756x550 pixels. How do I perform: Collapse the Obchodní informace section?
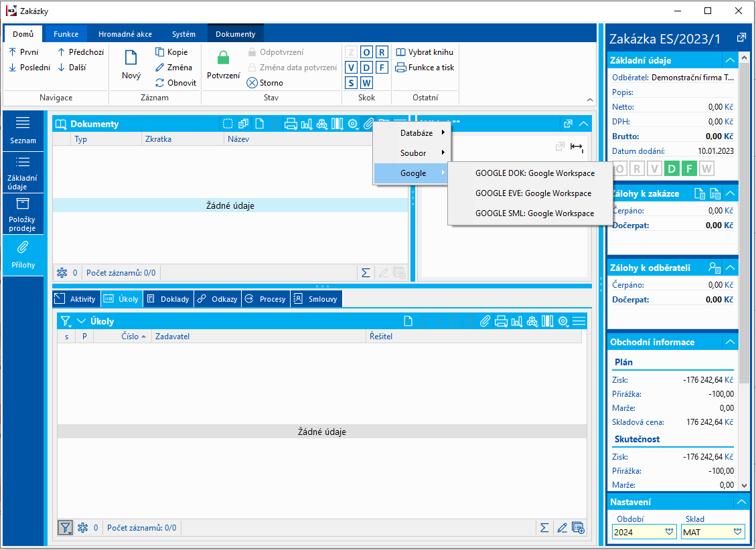click(730, 342)
